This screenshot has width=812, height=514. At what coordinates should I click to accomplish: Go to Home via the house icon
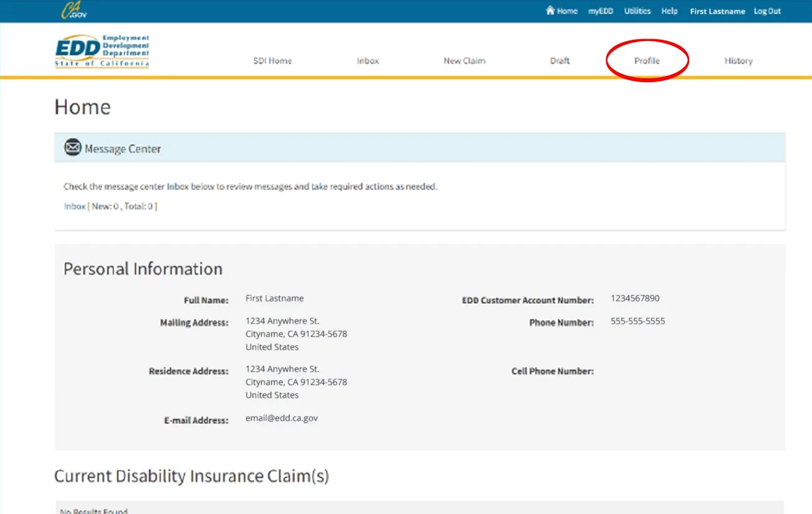pos(550,11)
